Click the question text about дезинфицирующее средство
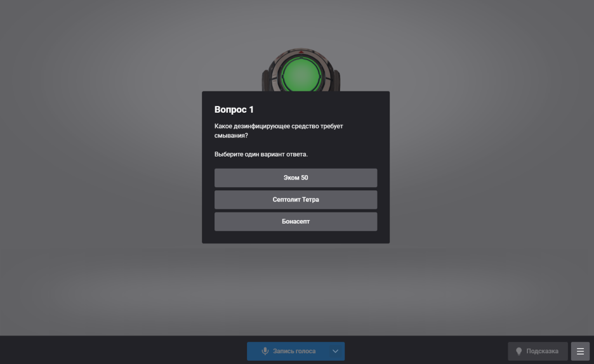 (279, 127)
